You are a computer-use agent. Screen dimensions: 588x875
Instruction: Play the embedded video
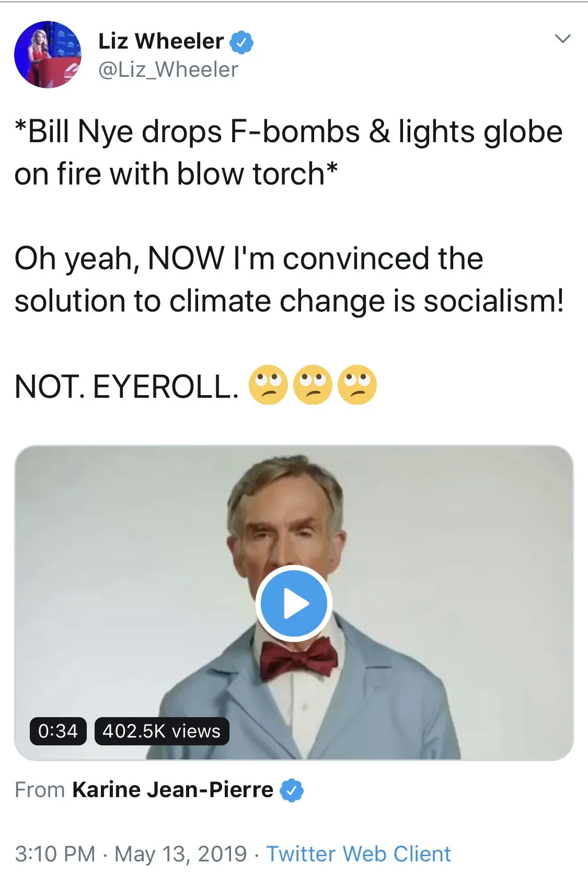pyautogui.click(x=294, y=604)
